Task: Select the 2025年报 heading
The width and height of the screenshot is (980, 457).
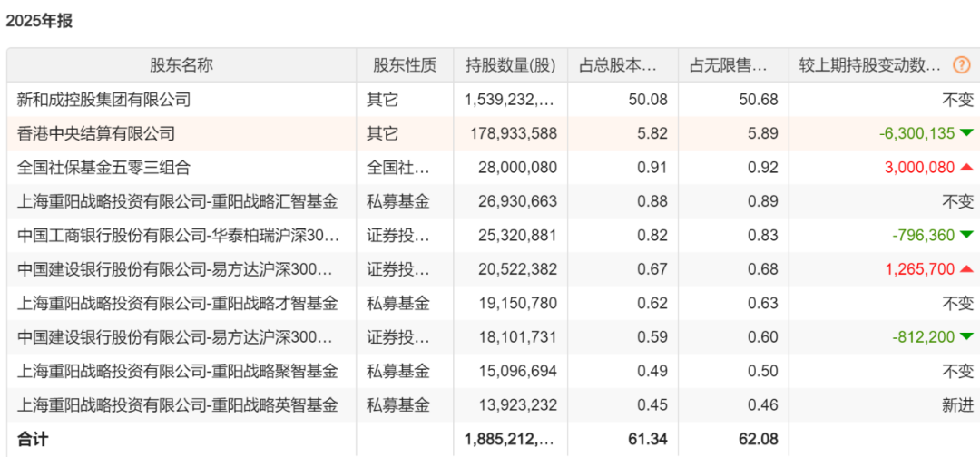Action: [x=39, y=21]
